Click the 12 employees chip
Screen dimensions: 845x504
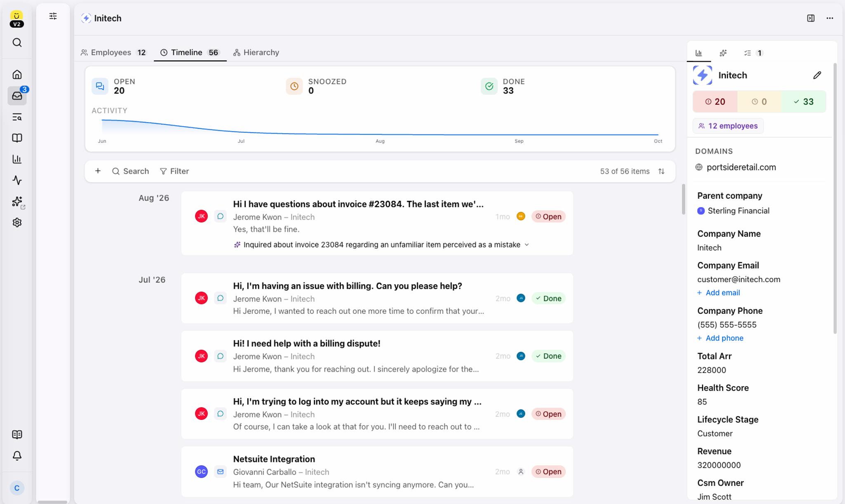tap(728, 126)
